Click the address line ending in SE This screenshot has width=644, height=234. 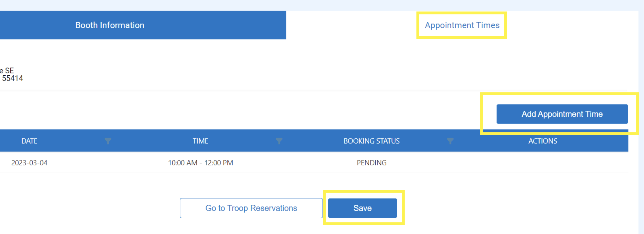[x=7, y=70]
